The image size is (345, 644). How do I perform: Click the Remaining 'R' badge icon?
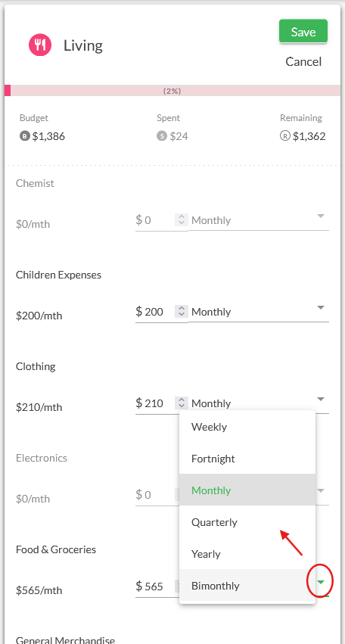point(285,136)
